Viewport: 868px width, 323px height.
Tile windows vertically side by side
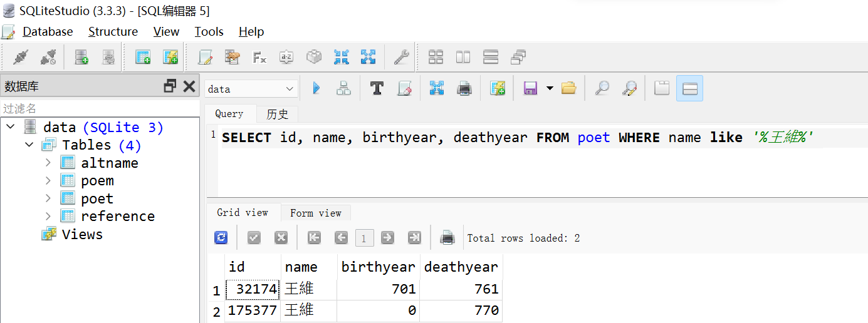click(463, 58)
